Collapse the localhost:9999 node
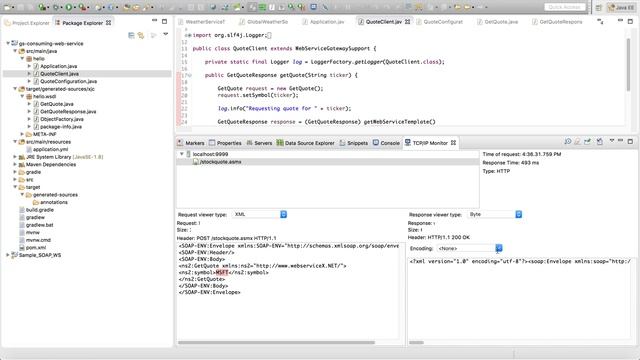The image size is (640, 360). (x=182, y=154)
